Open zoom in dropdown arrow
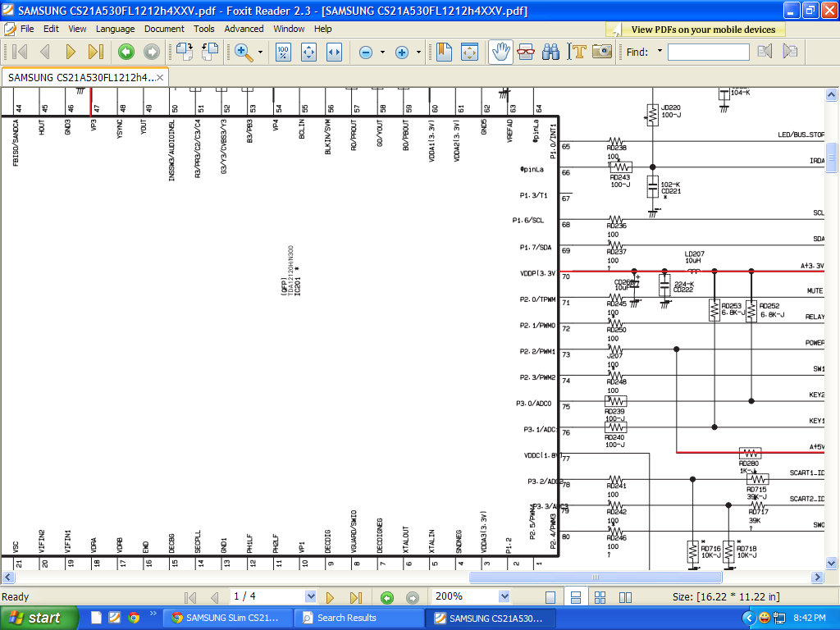The image size is (840, 630). pos(418,52)
